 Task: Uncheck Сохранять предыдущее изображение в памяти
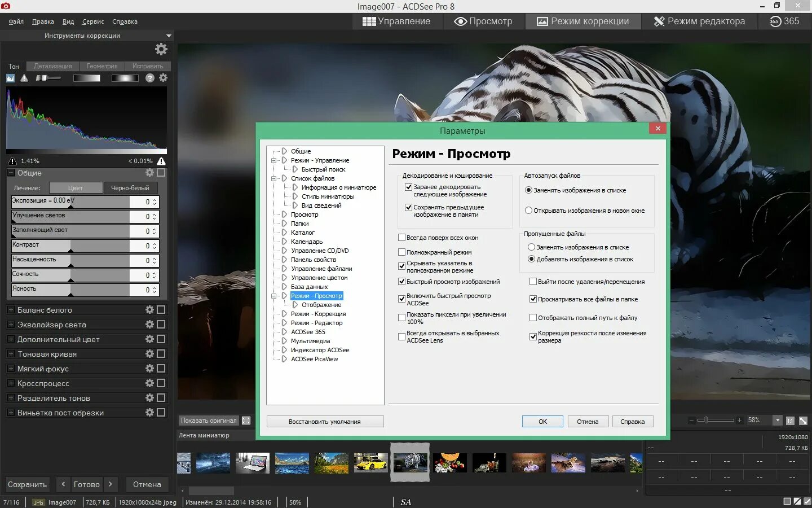[x=408, y=207]
